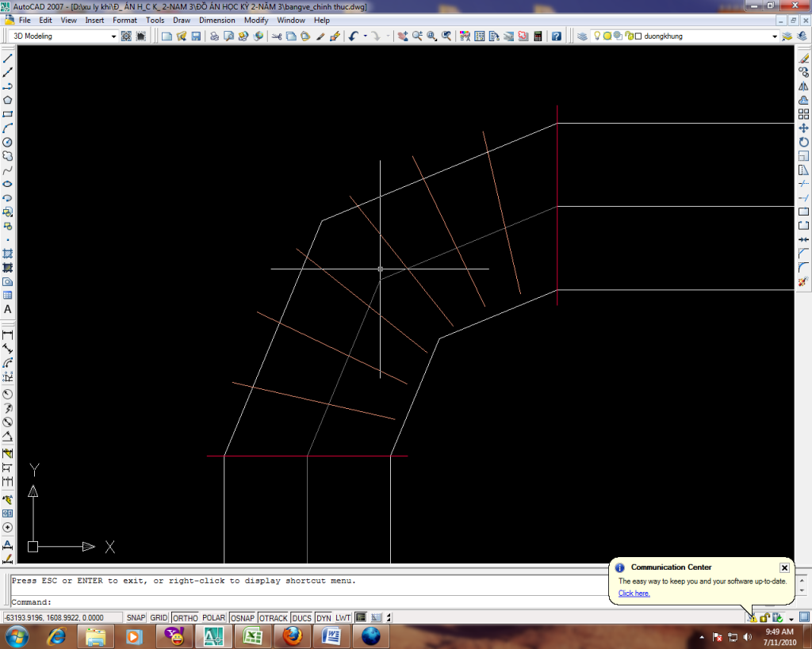Open the Help question mark icon
Viewport: 812px width, 649px height.
(556, 36)
